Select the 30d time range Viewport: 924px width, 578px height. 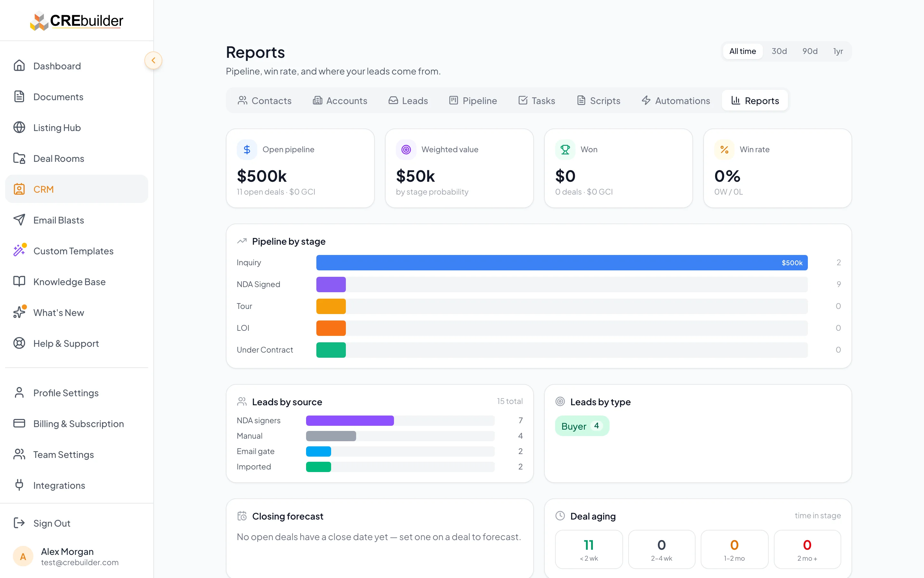click(779, 51)
